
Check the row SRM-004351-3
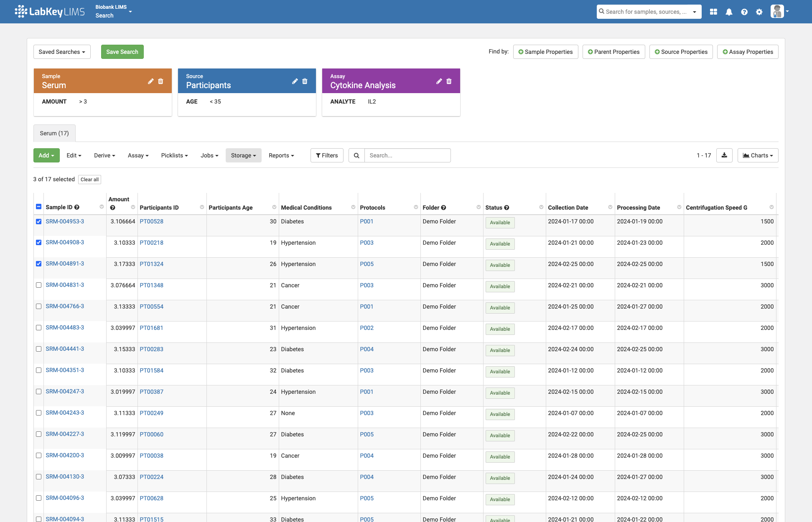[x=39, y=370]
